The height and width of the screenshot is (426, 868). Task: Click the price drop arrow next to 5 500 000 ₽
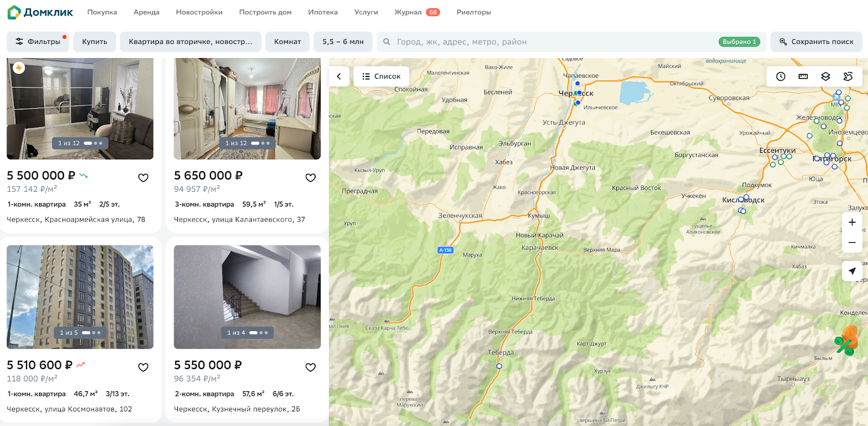(x=84, y=176)
